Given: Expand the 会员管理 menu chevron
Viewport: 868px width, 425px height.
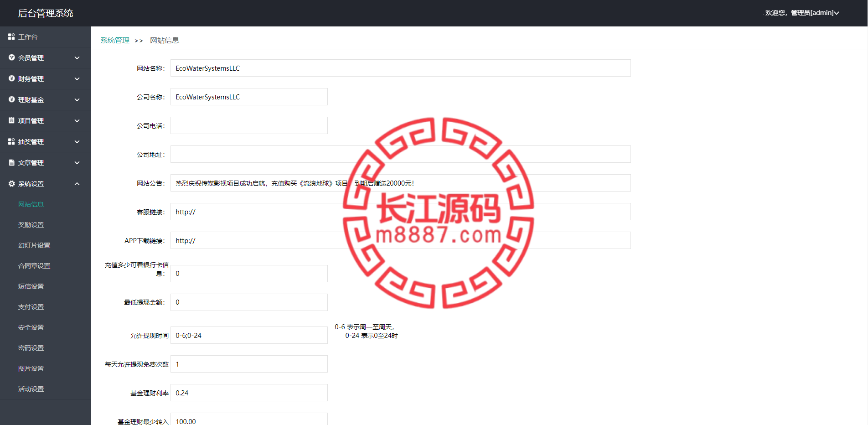Looking at the screenshot, I should click(77, 58).
